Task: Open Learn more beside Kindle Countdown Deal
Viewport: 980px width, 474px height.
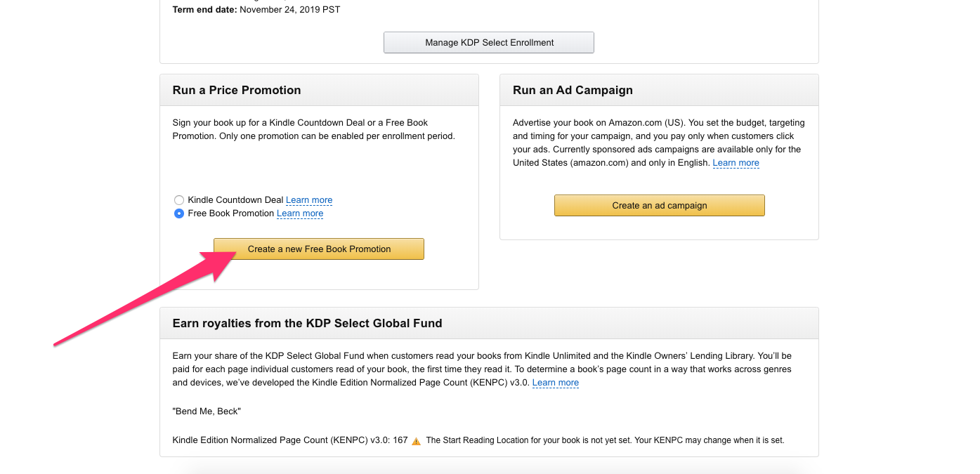Action: click(x=309, y=200)
